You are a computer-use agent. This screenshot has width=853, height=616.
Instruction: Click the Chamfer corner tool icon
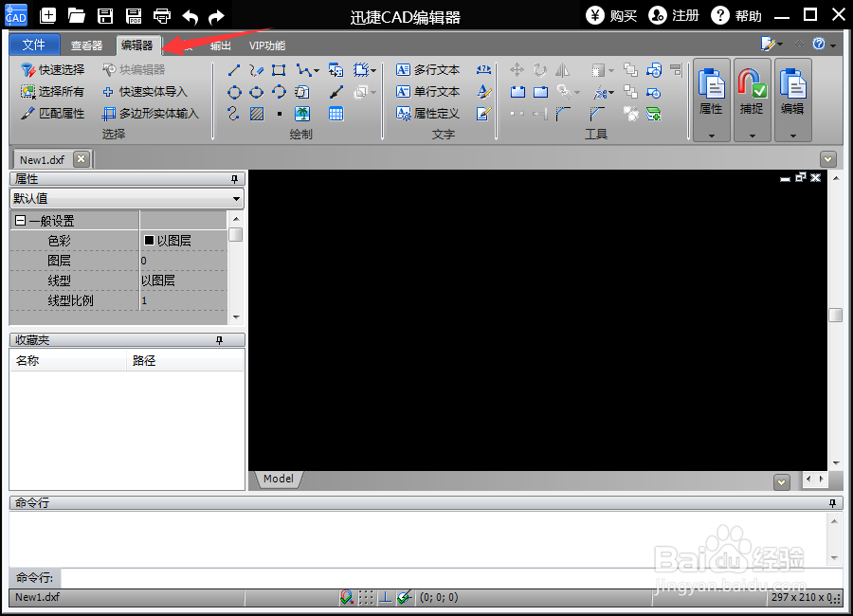click(x=597, y=113)
